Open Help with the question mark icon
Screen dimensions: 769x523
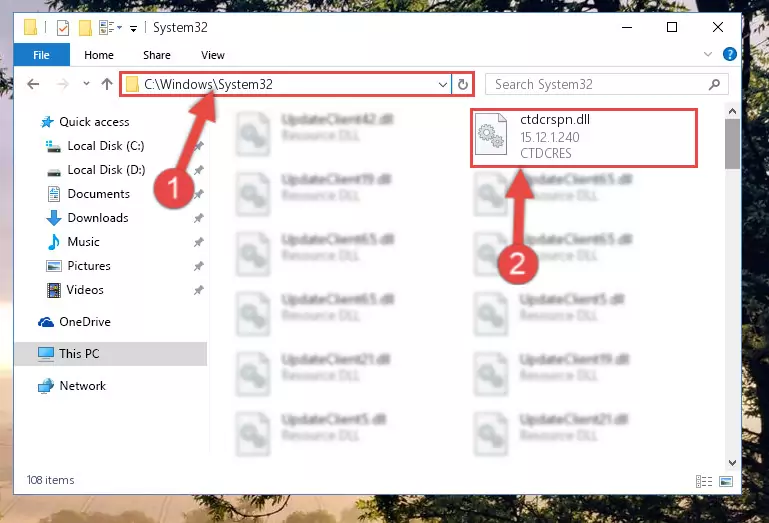pyautogui.click(x=729, y=54)
